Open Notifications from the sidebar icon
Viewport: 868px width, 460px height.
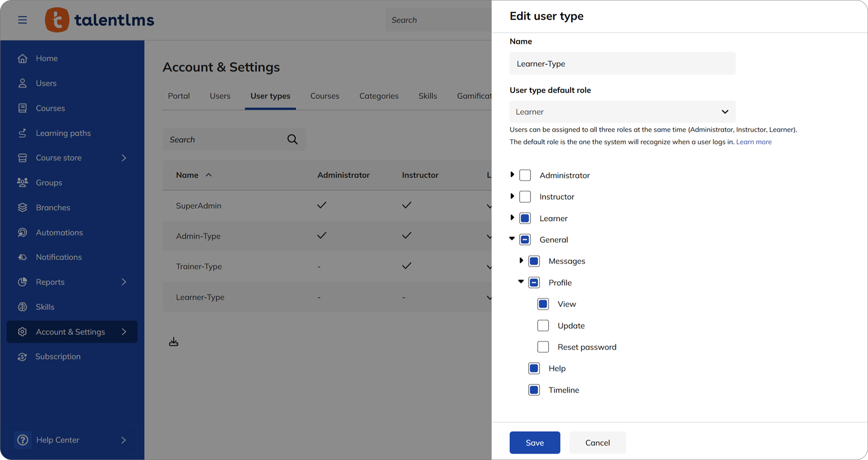tap(23, 257)
